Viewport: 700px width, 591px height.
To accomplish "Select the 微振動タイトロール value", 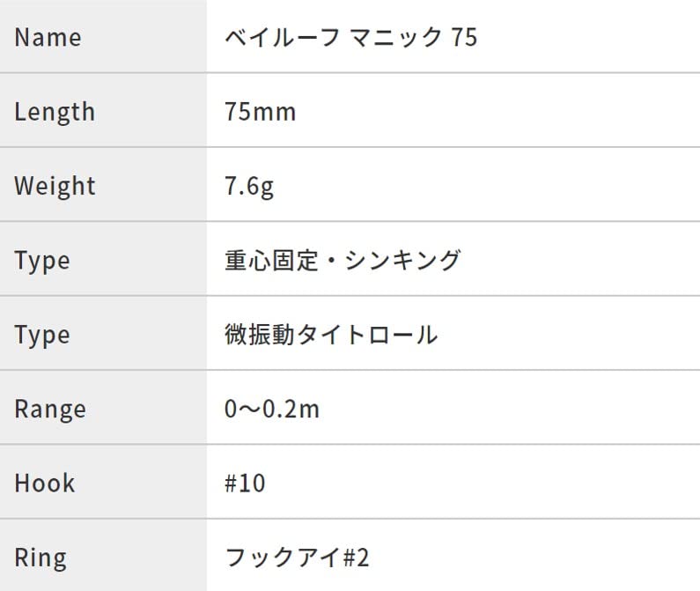I will coord(331,335).
